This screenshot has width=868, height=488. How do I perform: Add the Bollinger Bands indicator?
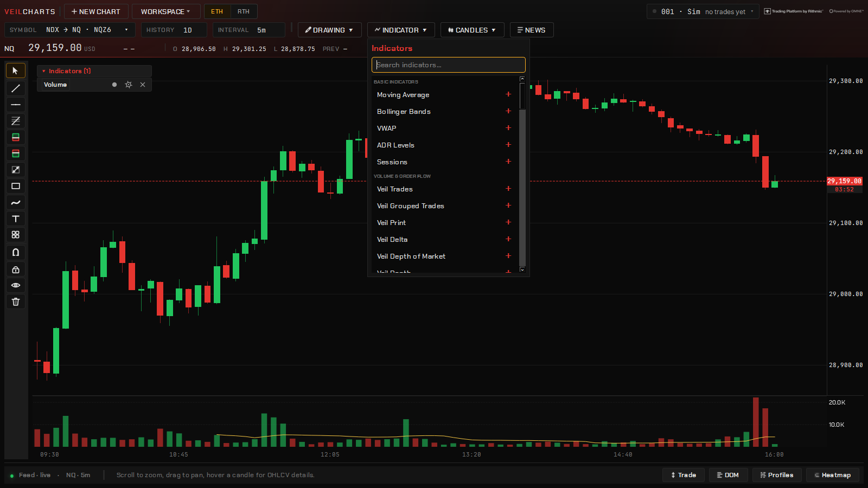tap(508, 111)
